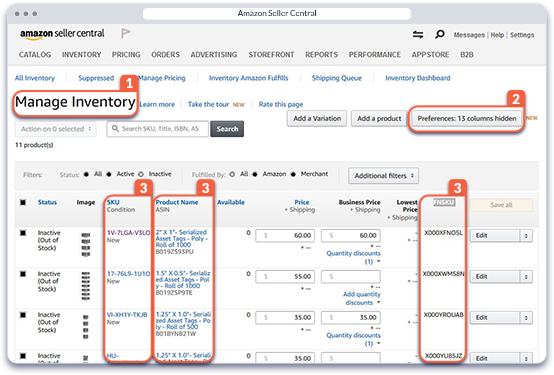Viewport: 554px width, 375px height.
Task: Sort by the Status column header
Action: (x=47, y=203)
